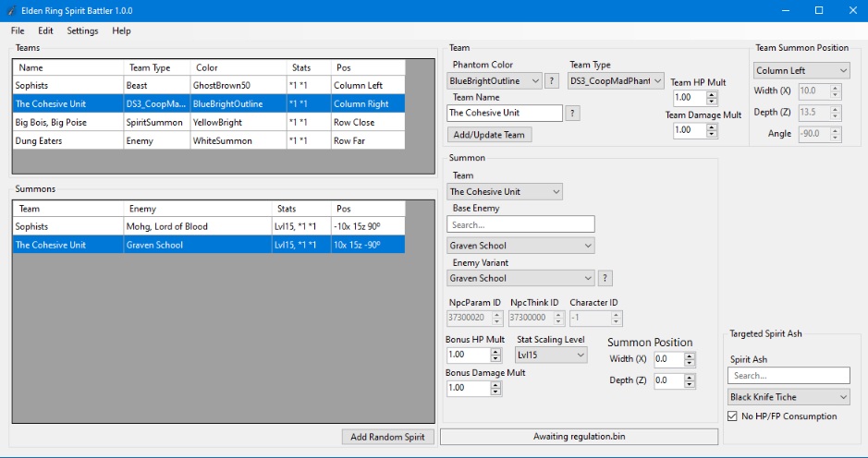
Task: Open the Enemy Variant dropdown
Action: pyautogui.click(x=520, y=278)
